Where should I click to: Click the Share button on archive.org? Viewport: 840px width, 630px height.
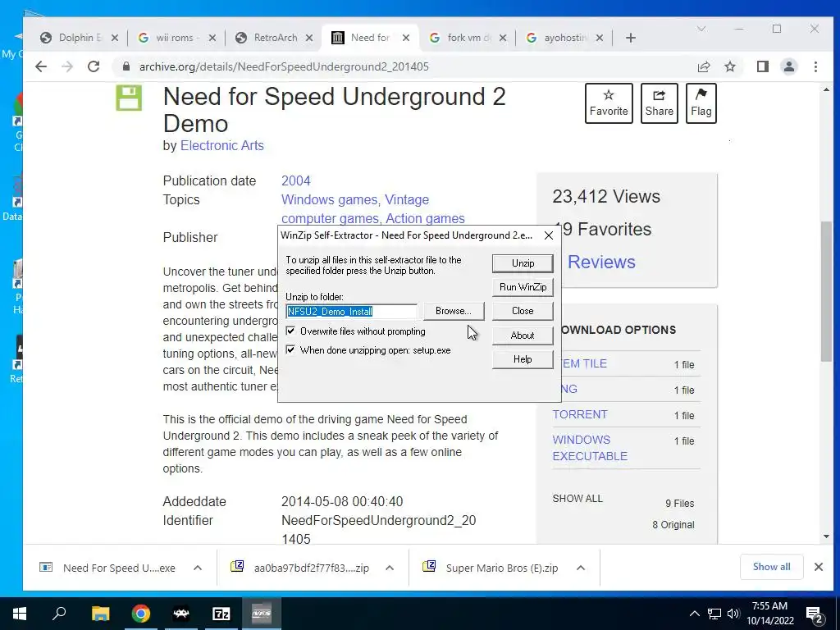click(x=659, y=103)
